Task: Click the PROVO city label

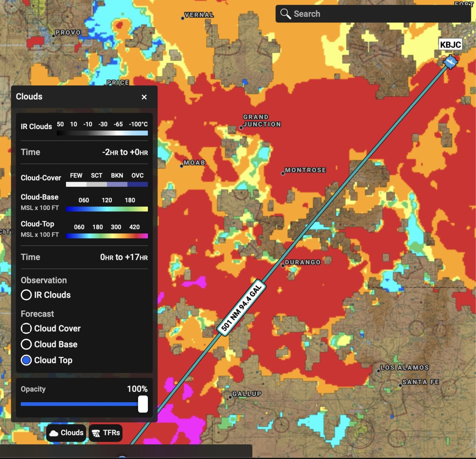Action: tap(68, 33)
